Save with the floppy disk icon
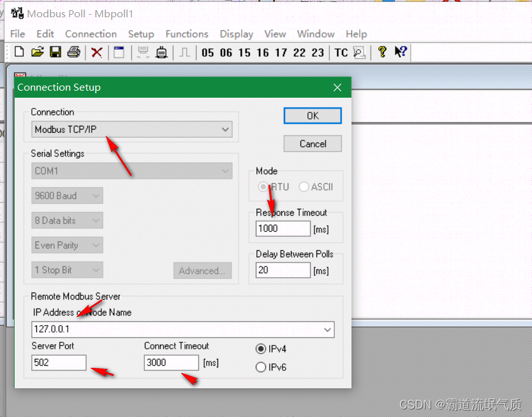Image resolution: width=532 pixels, height=417 pixels. 55,52
